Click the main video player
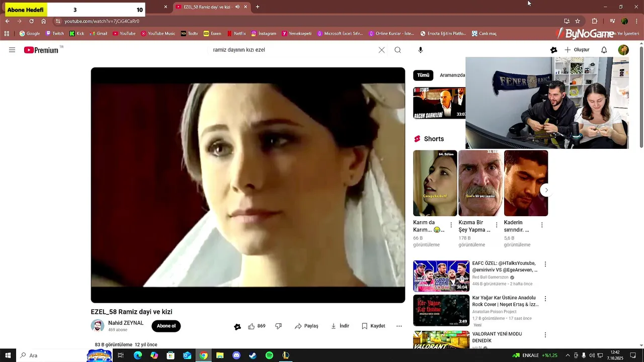This screenshot has height=362, width=644. point(248,185)
